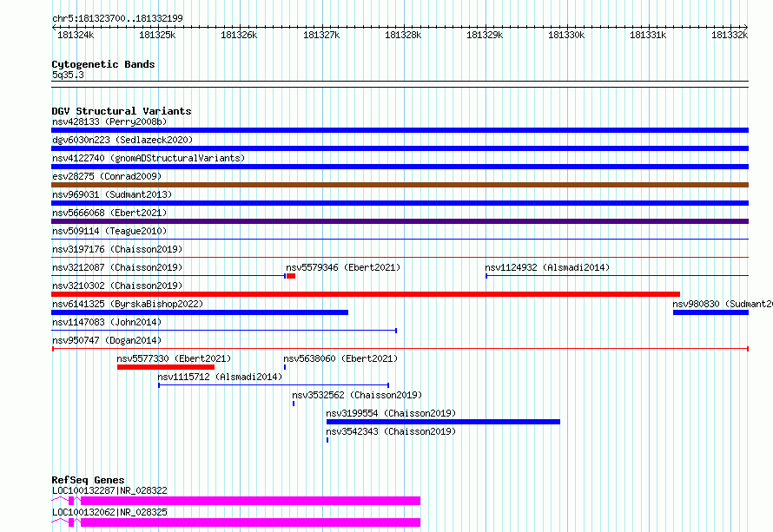Click the 181331k ruler position
Viewport: 773px width, 532px height.
tap(648, 35)
